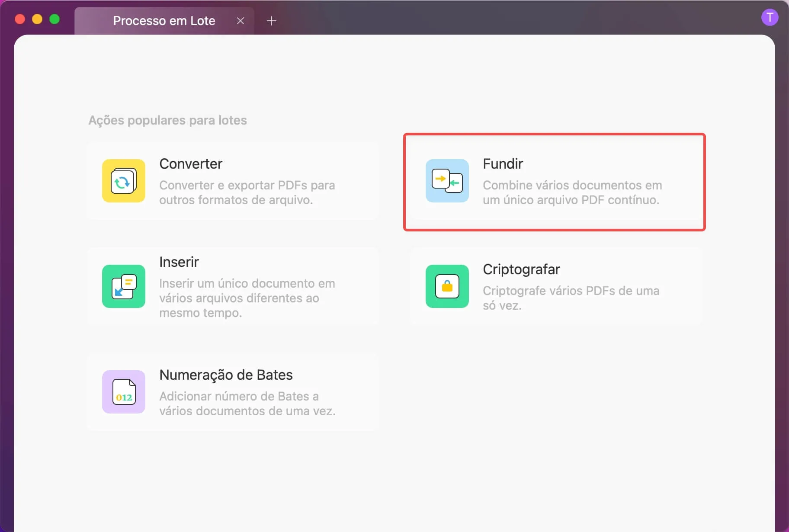Select the Converter action icon

point(123,181)
